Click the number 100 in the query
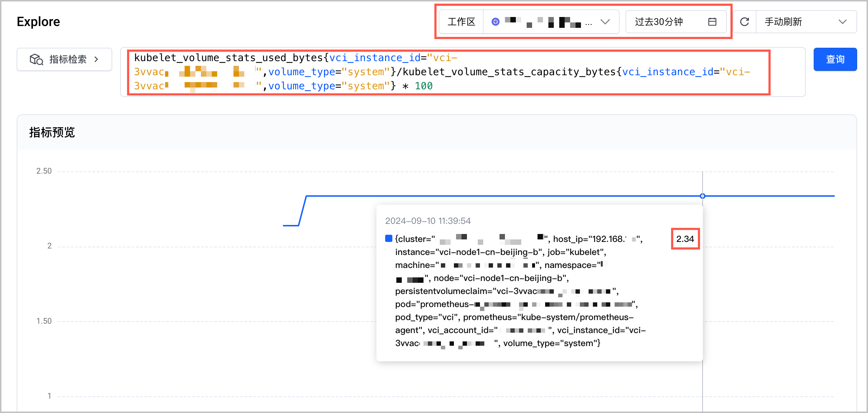 tap(424, 86)
